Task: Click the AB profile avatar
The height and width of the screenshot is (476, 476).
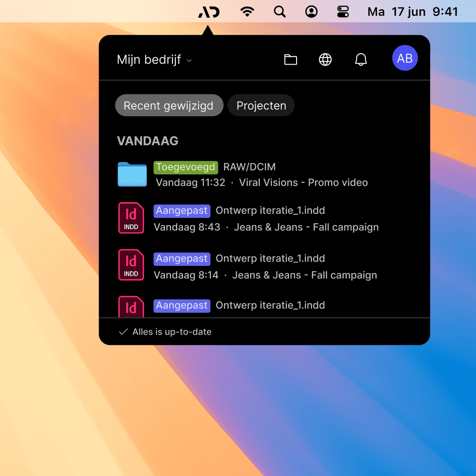Action: point(405,58)
